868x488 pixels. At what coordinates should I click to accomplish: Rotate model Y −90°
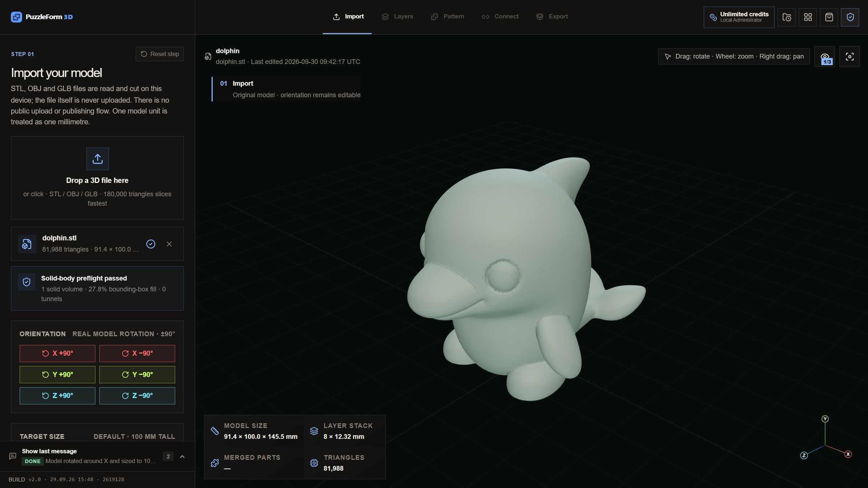(137, 374)
